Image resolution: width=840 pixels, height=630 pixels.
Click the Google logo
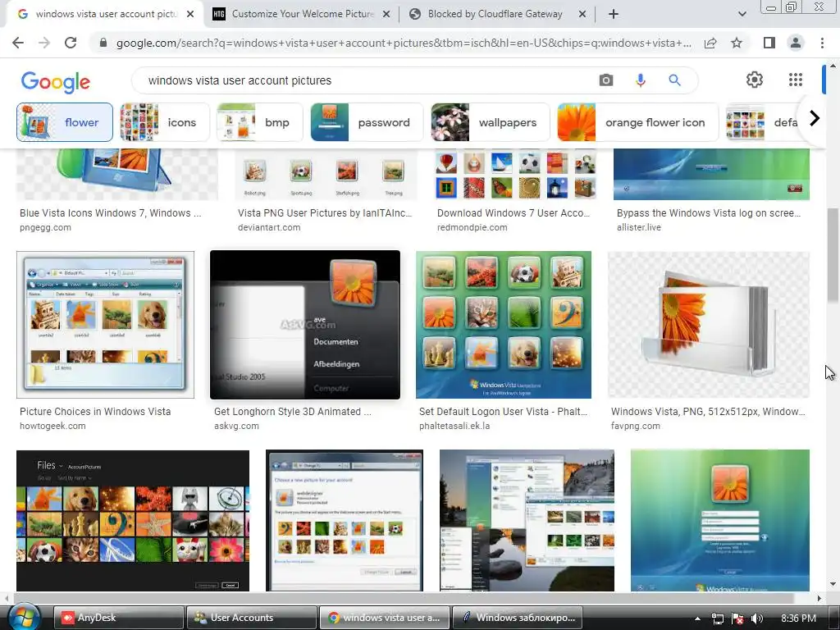[56, 81]
